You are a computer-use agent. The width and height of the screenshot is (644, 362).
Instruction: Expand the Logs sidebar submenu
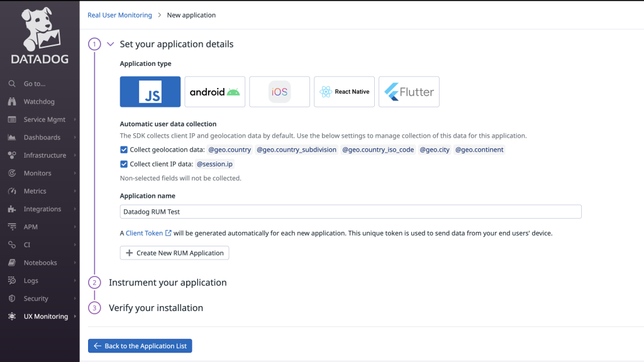click(x=76, y=280)
